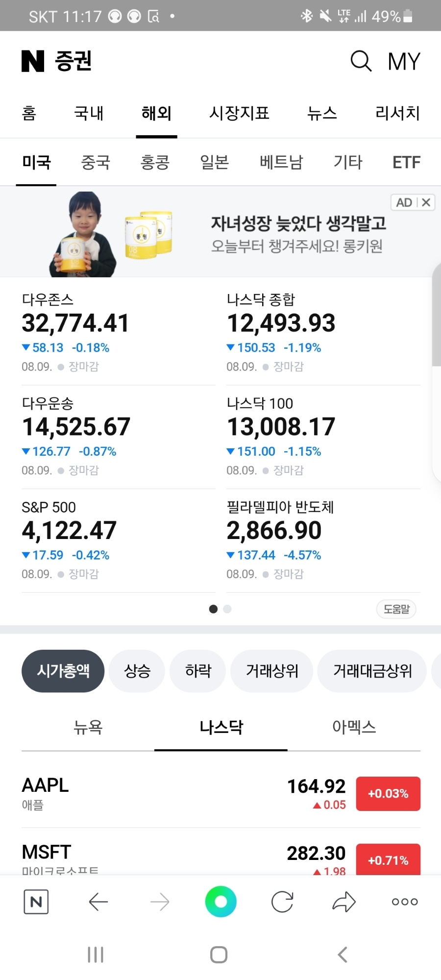Tap the MSFT price 282.30
The image size is (441, 980).
coord(317,853)
